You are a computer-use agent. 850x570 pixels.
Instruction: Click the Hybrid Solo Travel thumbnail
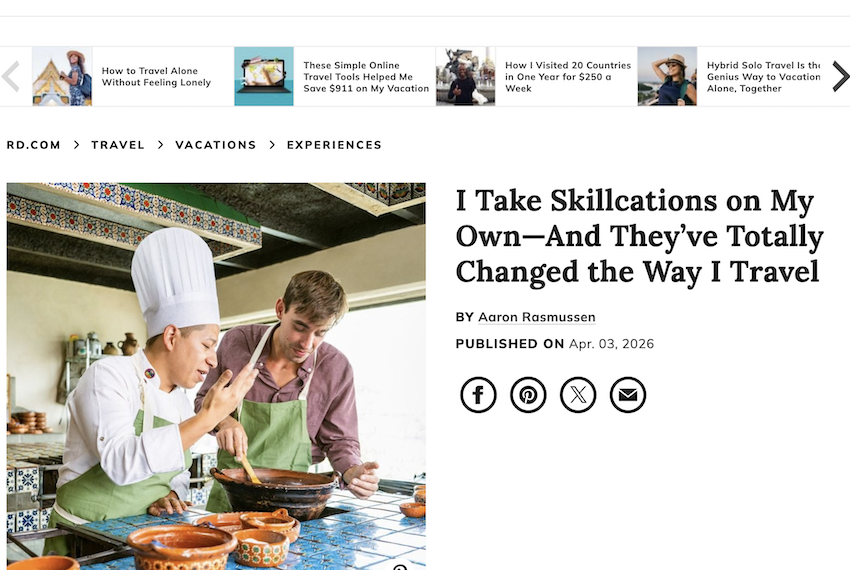[667, 77]
